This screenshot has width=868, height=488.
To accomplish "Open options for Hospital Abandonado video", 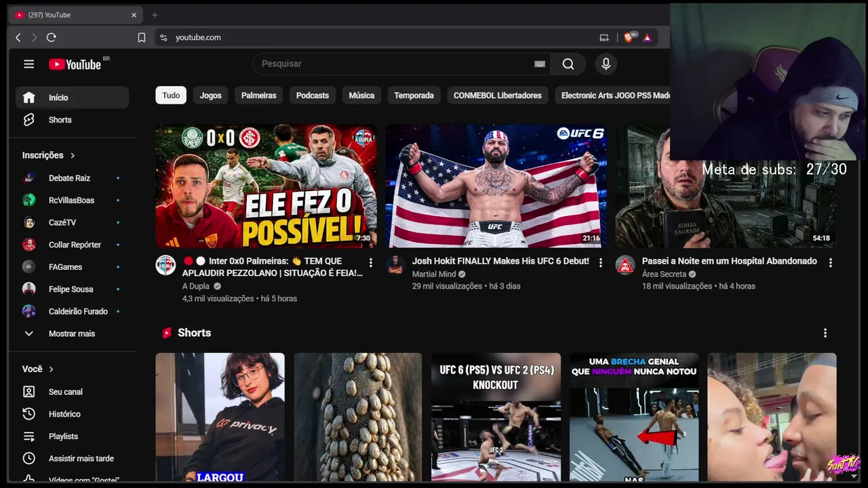I will [x=830, y=262].
